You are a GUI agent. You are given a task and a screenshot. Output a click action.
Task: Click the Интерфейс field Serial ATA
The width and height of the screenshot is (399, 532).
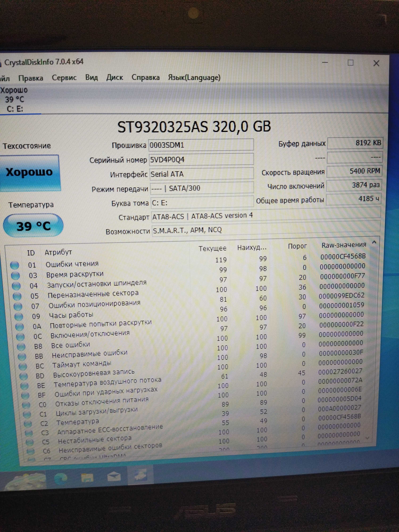(201, 173)
